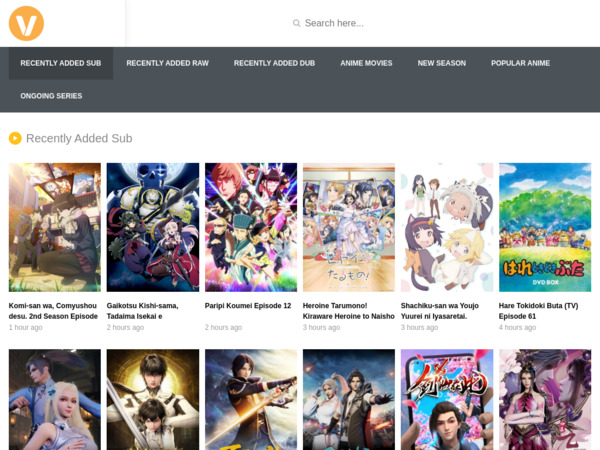Click the orange V site logo
This screenshot has height=450, width=600.
click(26, 23)
